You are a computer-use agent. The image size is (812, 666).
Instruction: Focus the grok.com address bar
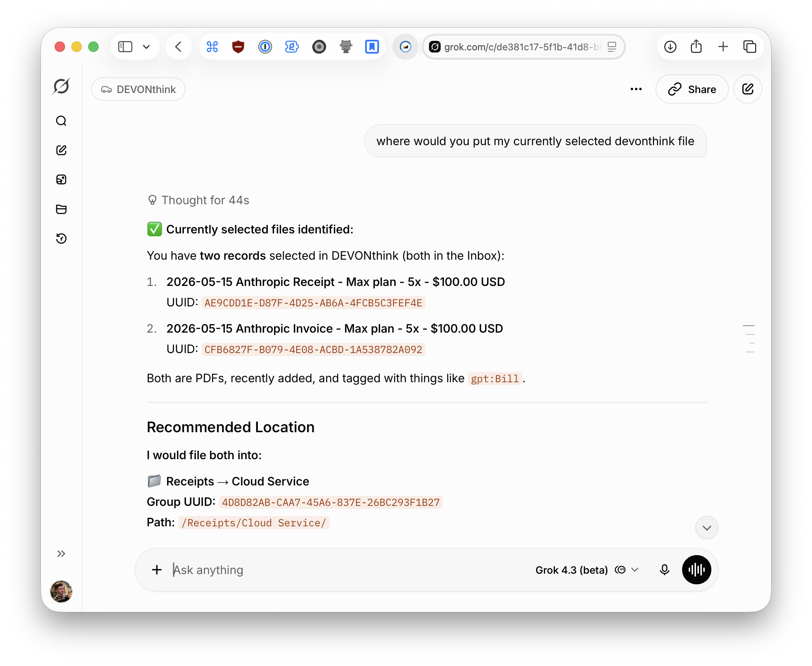pos(523,47)
